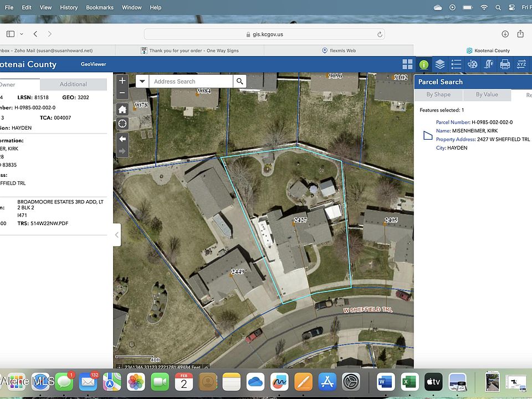The width and height of the screenshot is (532, 399).
Task: Go to previous map extent arrow
Action: (122, 139)
